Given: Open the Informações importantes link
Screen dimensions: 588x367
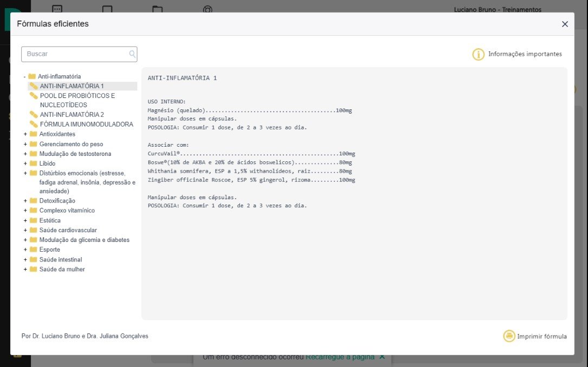Looking at the screenshot, I should point(525,54).
